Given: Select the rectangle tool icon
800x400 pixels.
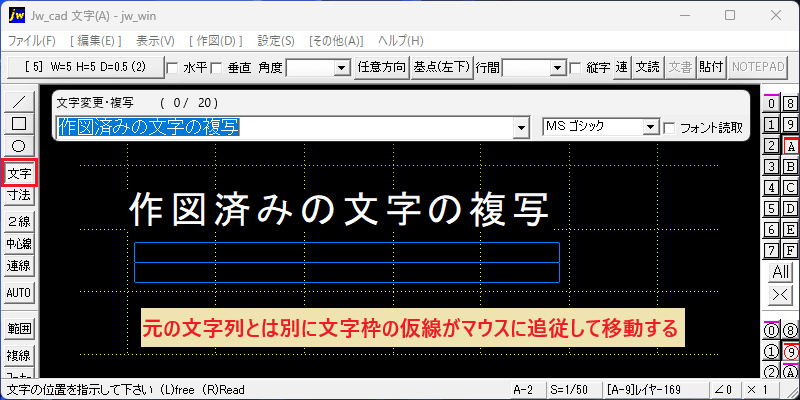Looking at the screenshot, I should pyautogui.click(x=19, y=123).
